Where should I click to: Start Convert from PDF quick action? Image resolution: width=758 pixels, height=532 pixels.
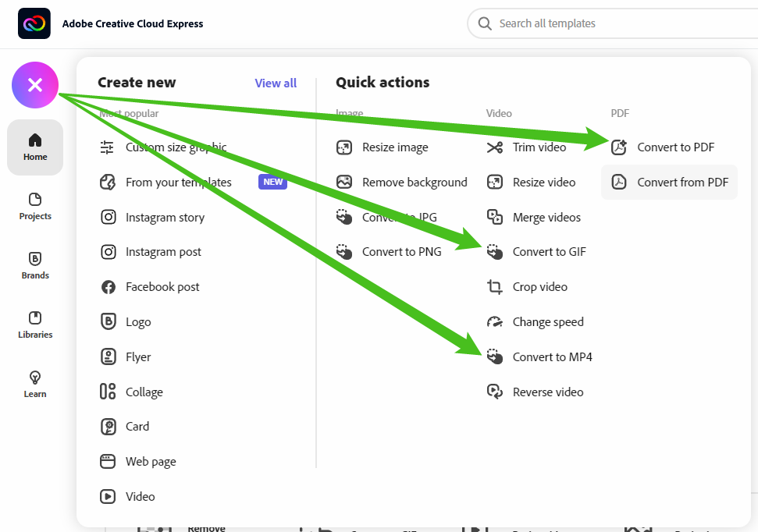click(x=669, y=182)
